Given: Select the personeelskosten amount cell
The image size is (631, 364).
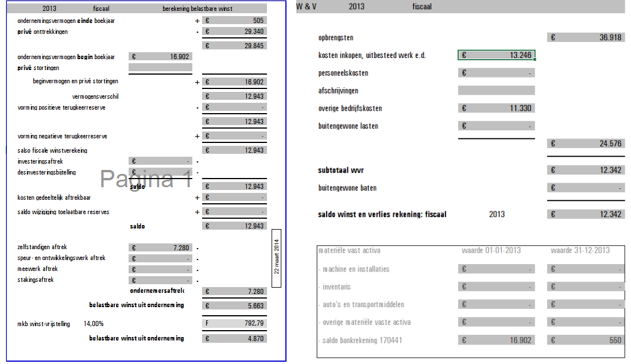Looking at the screenshot, I should 497,73.
